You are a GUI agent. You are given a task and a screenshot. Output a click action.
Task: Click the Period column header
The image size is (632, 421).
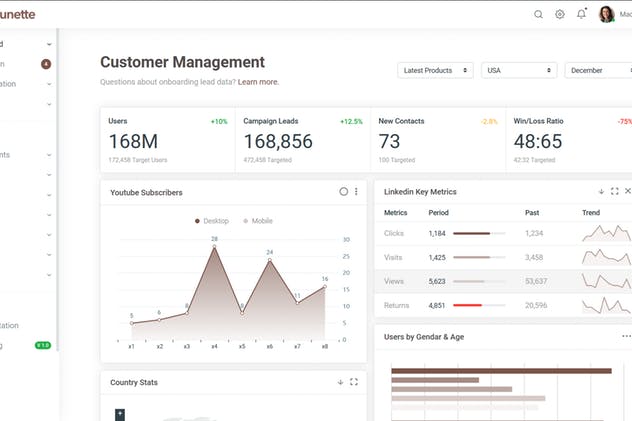pyautogui.click(x=439, y=213)
